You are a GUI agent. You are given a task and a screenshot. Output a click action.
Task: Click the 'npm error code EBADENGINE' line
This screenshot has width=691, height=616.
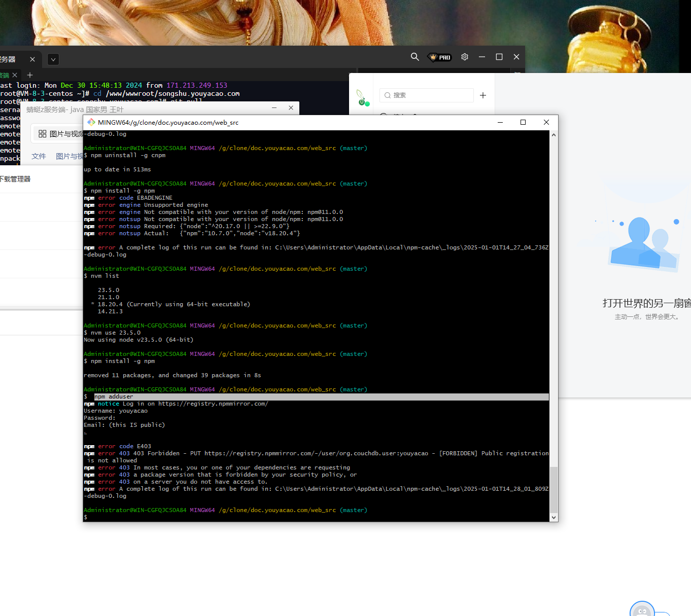pos(128,198)
